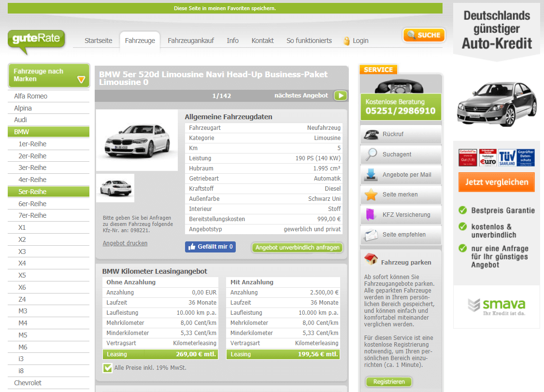Select 6er-Reihe in the BMW models
Image resolution: width=544 pixels, height=392 pixels.
pyautogui.click(x=49, y=204)
